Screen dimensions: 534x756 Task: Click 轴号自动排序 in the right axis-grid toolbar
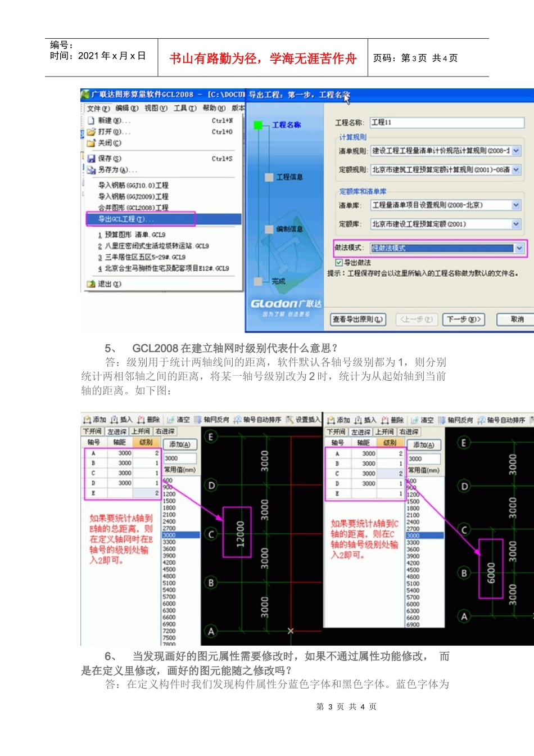(x=501, y=420)
